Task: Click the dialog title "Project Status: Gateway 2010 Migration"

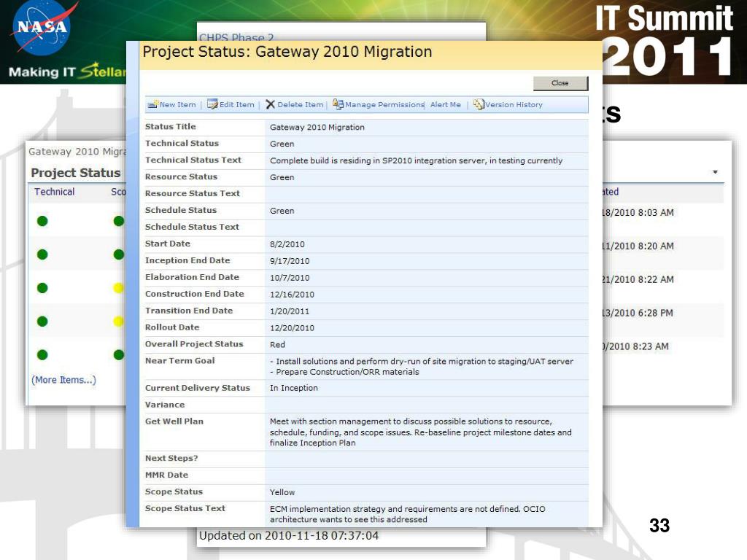Action: 287,52
